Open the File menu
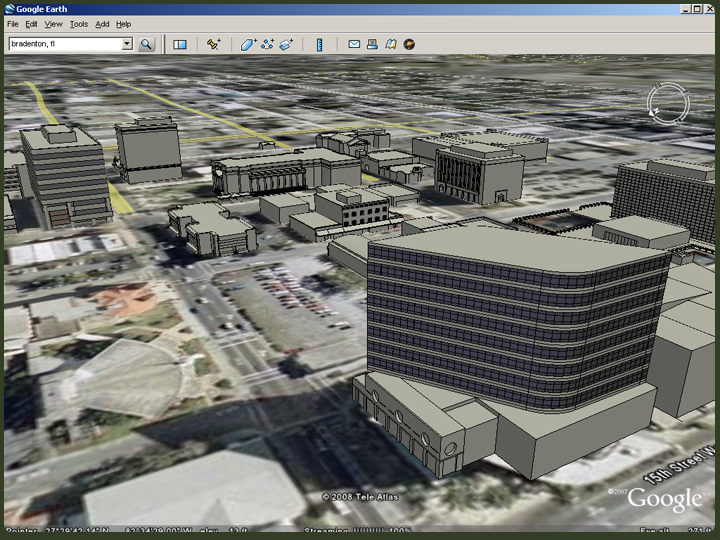The height and width of the screenshot is (540, 720). tap(13, 24)
